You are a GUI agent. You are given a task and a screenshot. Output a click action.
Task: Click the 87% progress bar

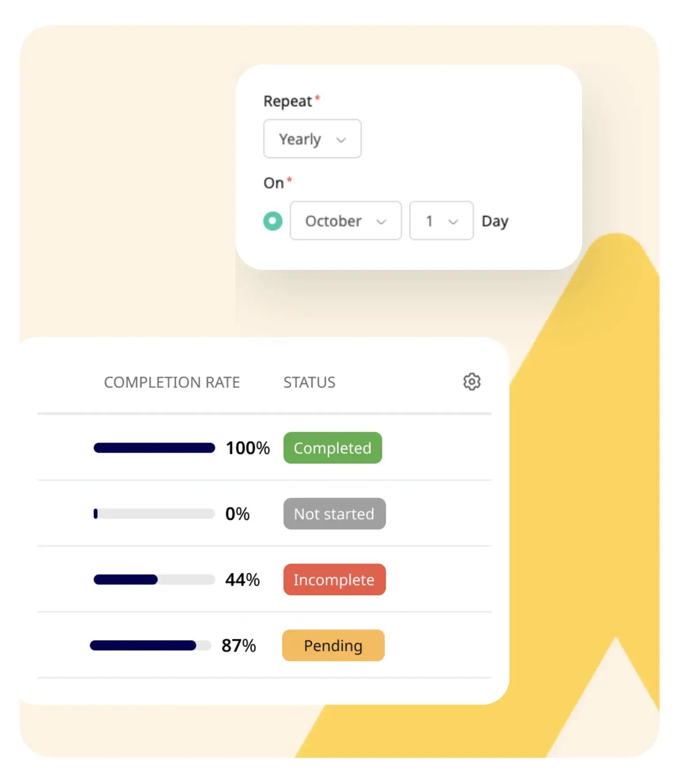click(x=150, y=646)
